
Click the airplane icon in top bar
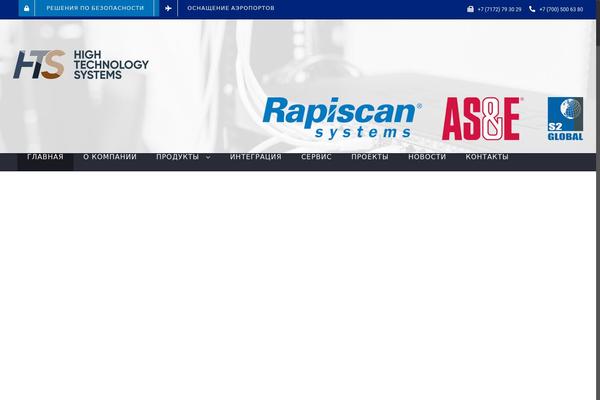pyautogui.click(x=168, y=8)
